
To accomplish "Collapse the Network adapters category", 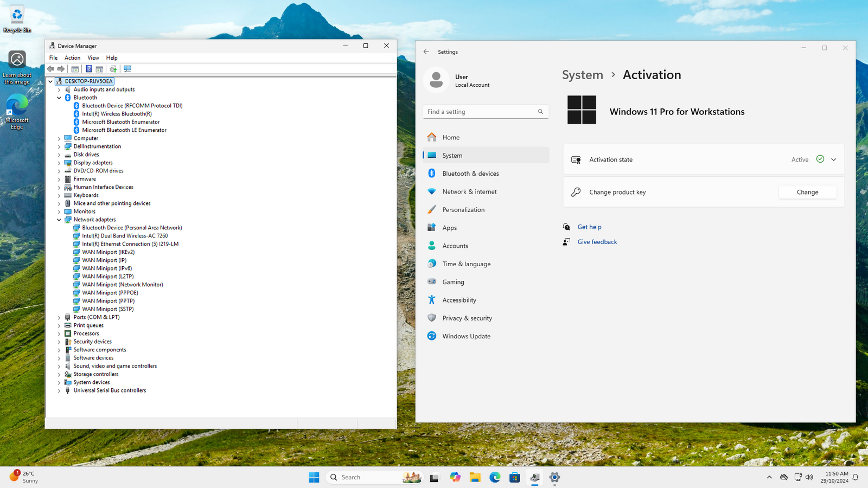I will pyautogui.click(x=59, y=220).
